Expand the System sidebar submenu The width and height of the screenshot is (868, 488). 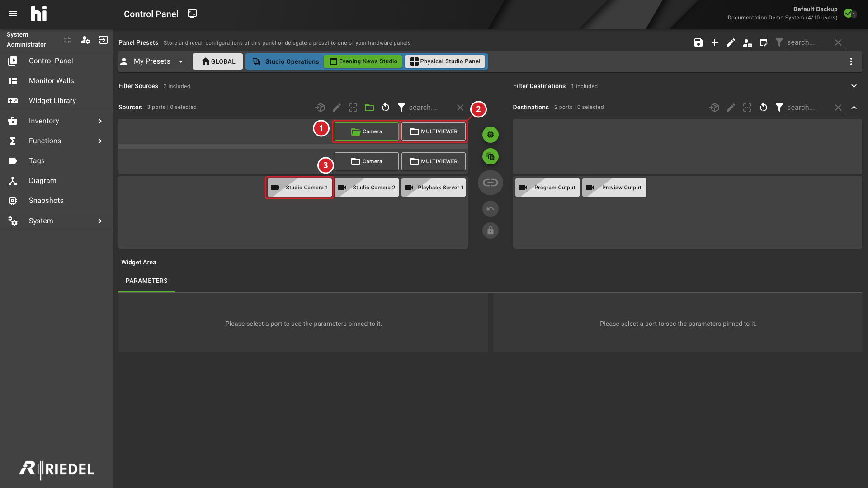coord(100,221)
